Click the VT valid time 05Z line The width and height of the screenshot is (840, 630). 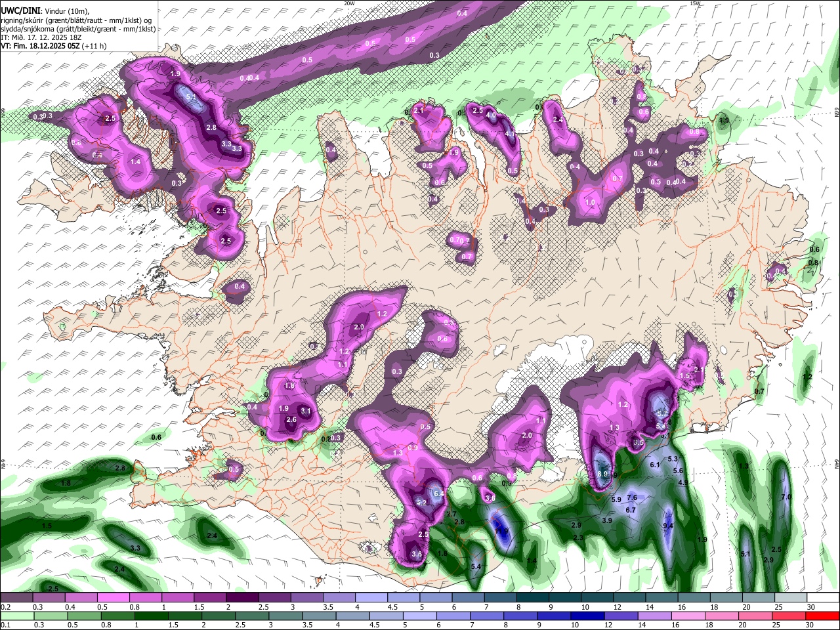[53, 46]
